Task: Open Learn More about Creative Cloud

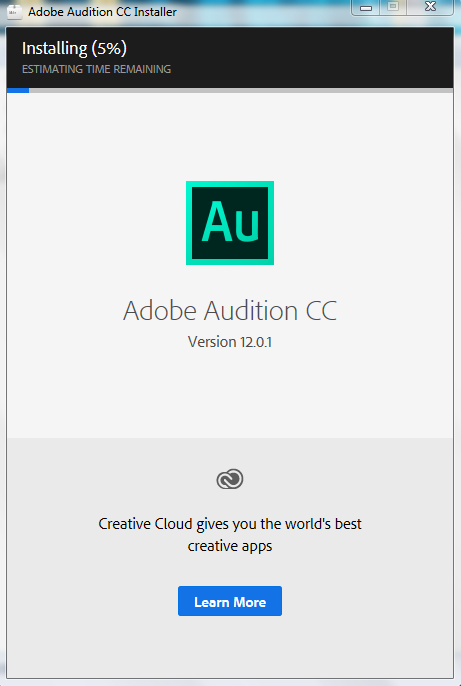Action: [x=230, y=601]
